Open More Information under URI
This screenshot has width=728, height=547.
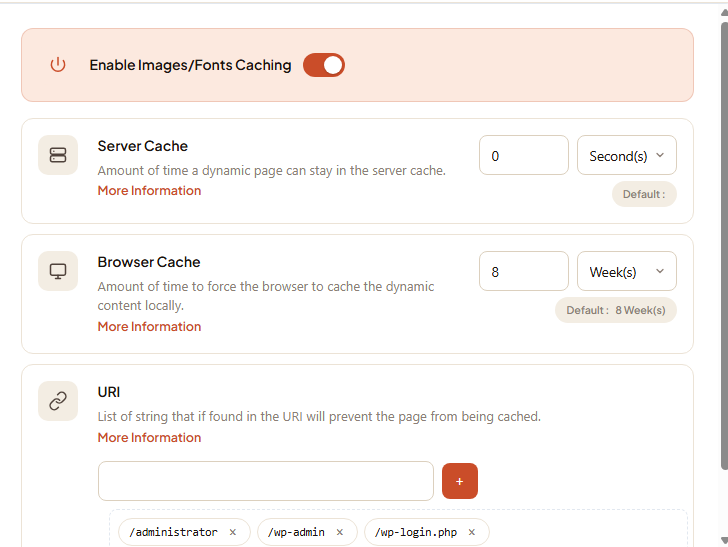click(x=149, y=438)
